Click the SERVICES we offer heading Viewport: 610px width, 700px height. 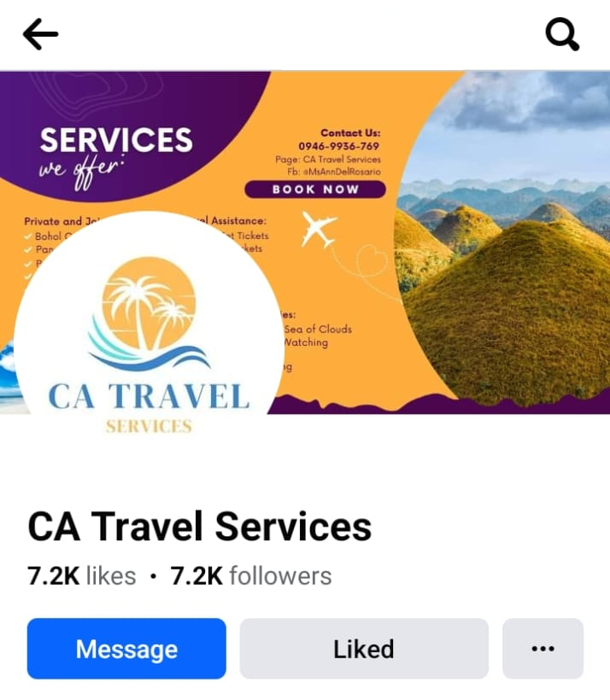click(x=116, y=156)
